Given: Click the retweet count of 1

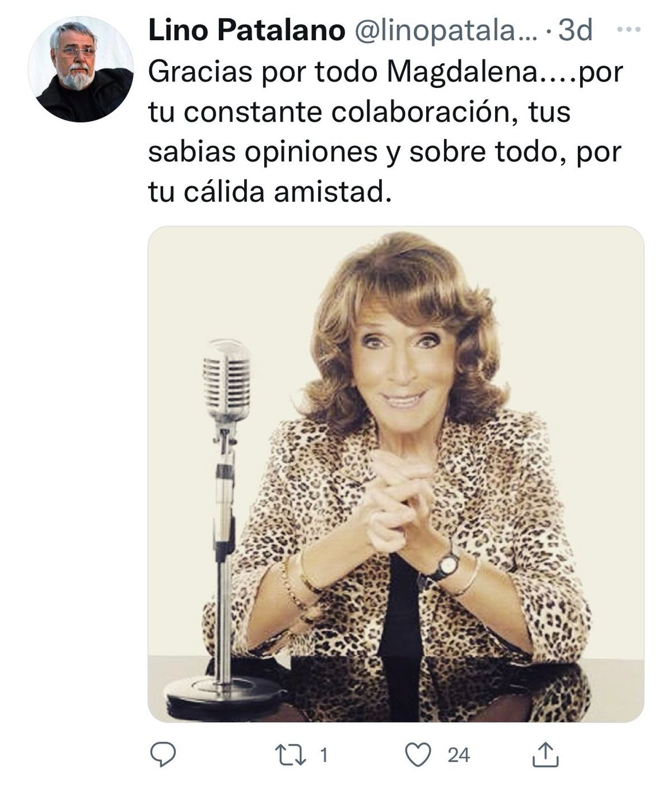Looking at the screenshot, I should 323,756.
